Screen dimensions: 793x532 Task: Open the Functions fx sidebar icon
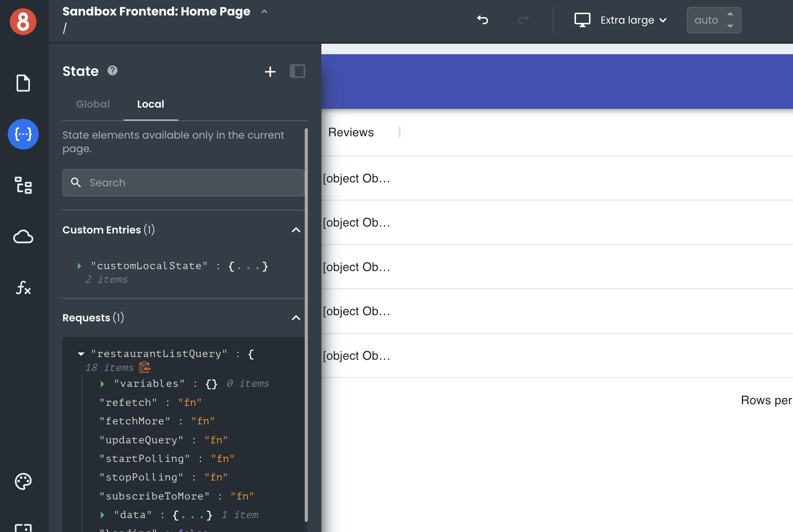click(23, 288)
